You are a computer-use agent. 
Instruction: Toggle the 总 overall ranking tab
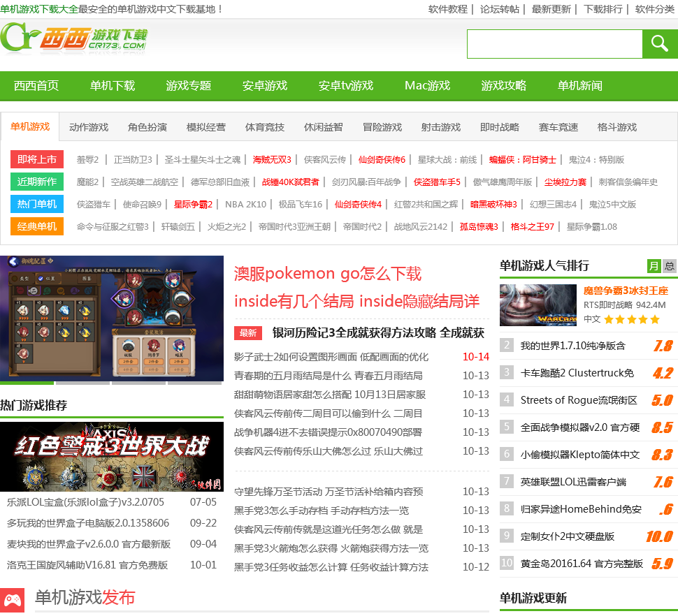click(x=670, y=265)
